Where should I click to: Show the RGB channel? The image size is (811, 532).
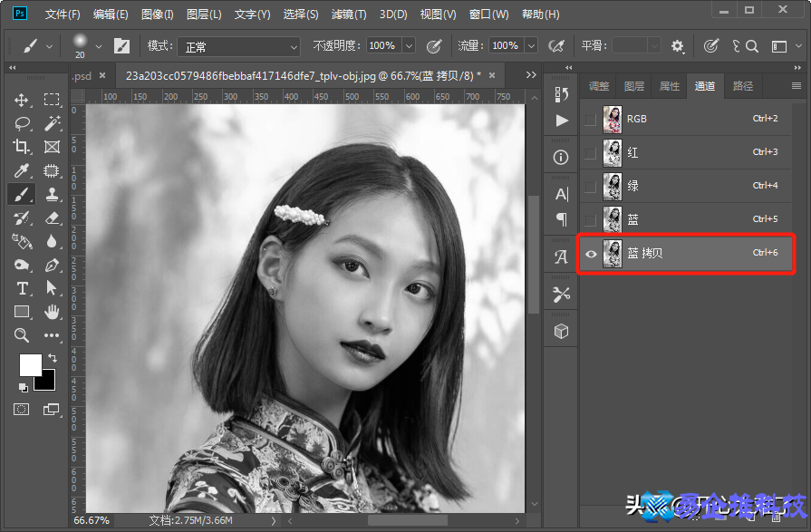pyautogui.click(x=591, y=119)
